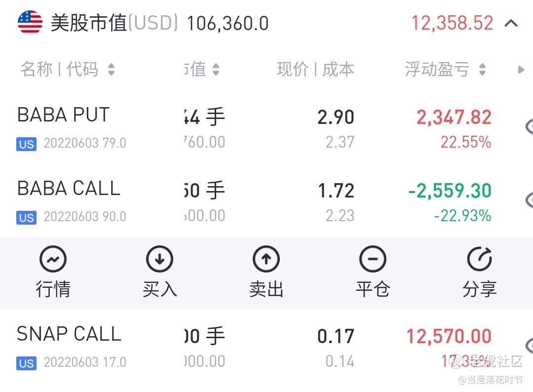Viewport: 533px width, 392px height.
Task: Click the US badge under SNAP CALL
Action: tap(27, 363)
